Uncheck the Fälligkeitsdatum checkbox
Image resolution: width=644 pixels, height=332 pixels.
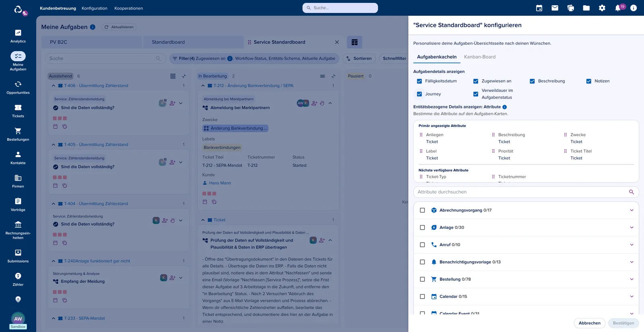[x=419, y=81]
